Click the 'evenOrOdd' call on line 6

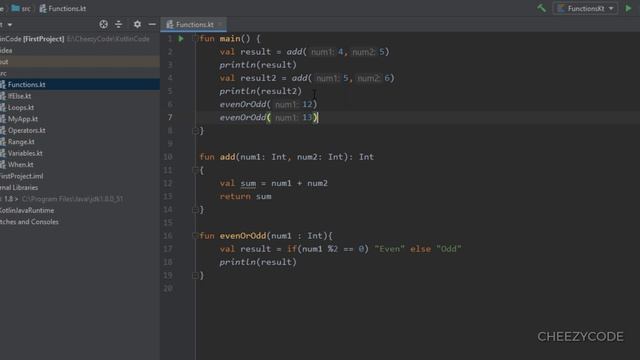pyautogui.click(x=243, y=104)
